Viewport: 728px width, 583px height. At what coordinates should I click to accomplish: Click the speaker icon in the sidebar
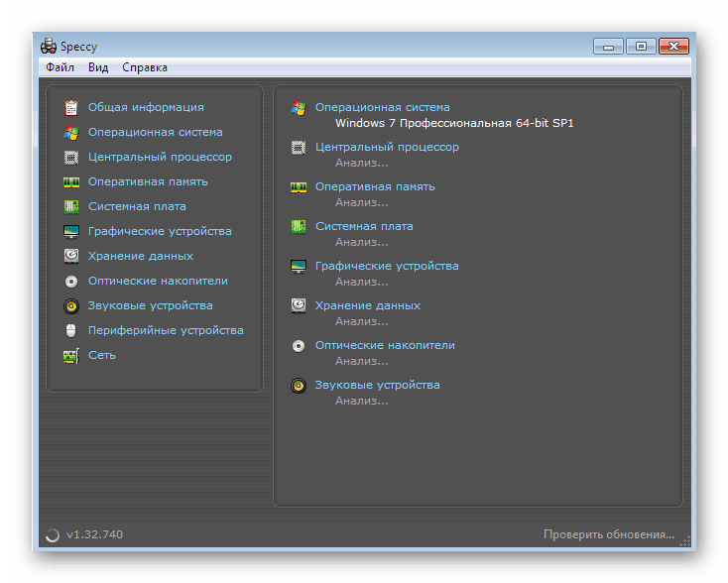(x=71, y=305)
